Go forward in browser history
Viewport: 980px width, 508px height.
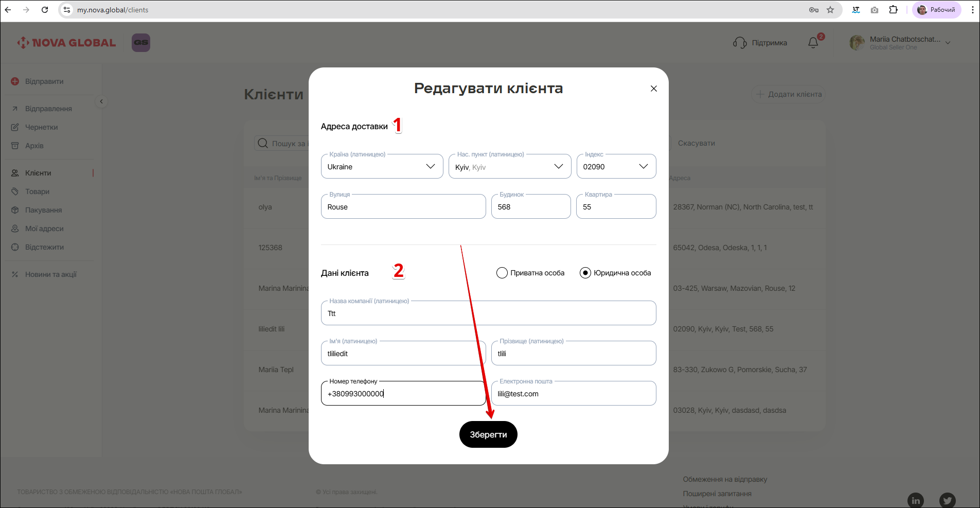click(26, 10)
